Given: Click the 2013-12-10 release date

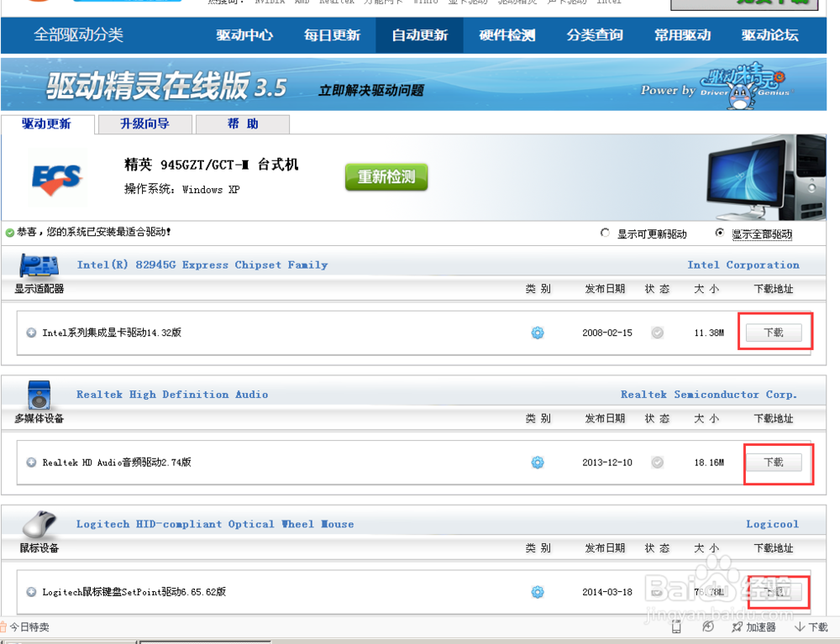Looking at the screenshot, I should click(x=607, y=463).
